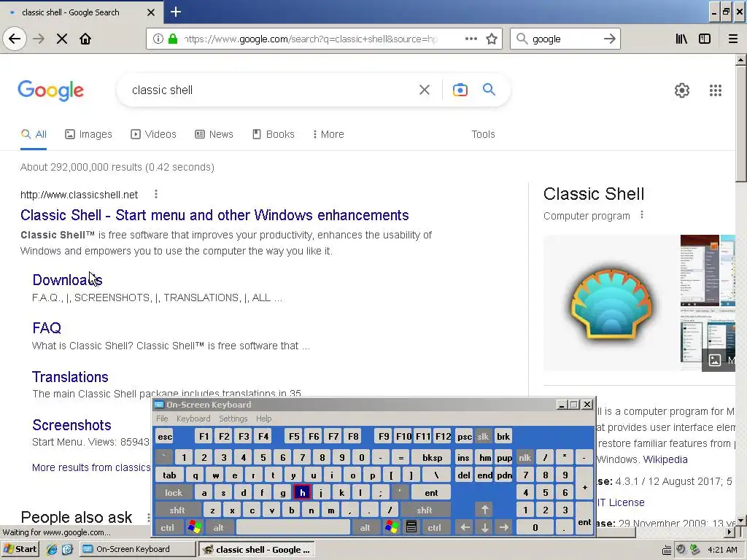Screen dimensions: 747x560
Task: Open the Screenshots sitelink
Action: coord(71,425)
